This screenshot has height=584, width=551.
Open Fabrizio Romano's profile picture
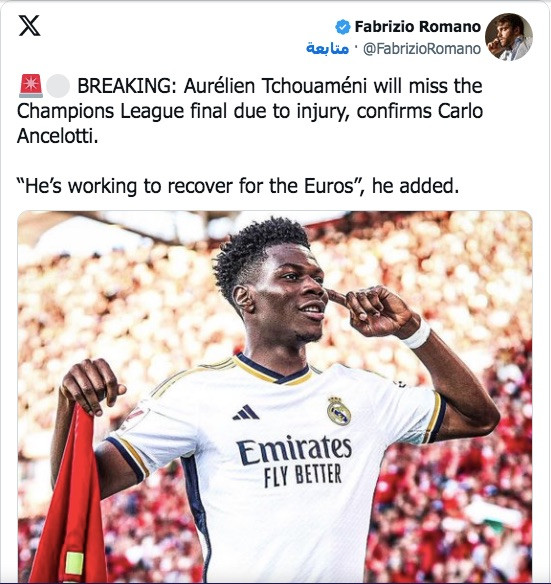pyautogui.click(x=509, y=37)
